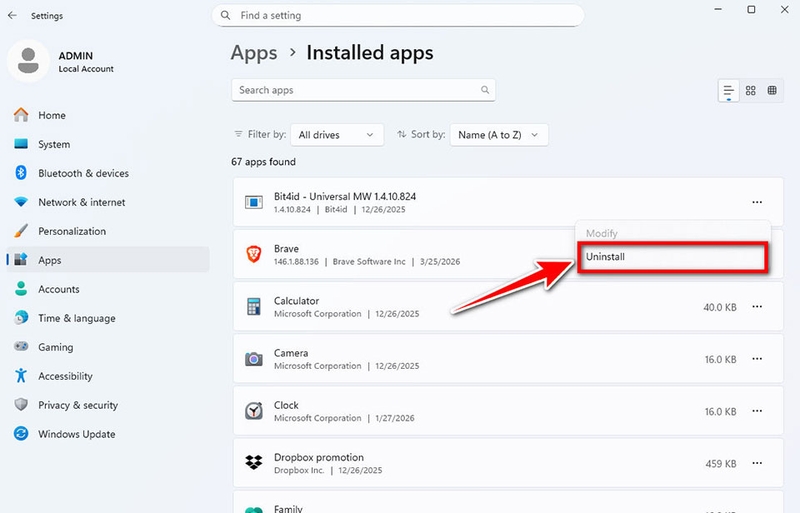Click the Accessibility figure icon

click(x=21, y=376)
